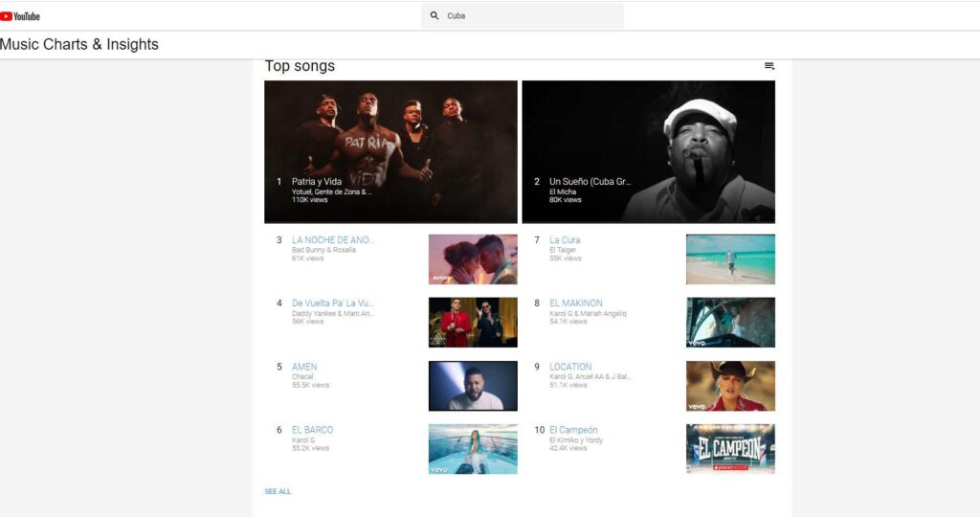Open the Un Sueño featured card
This screenshot has height=517, width=980.
click(648, 152)
